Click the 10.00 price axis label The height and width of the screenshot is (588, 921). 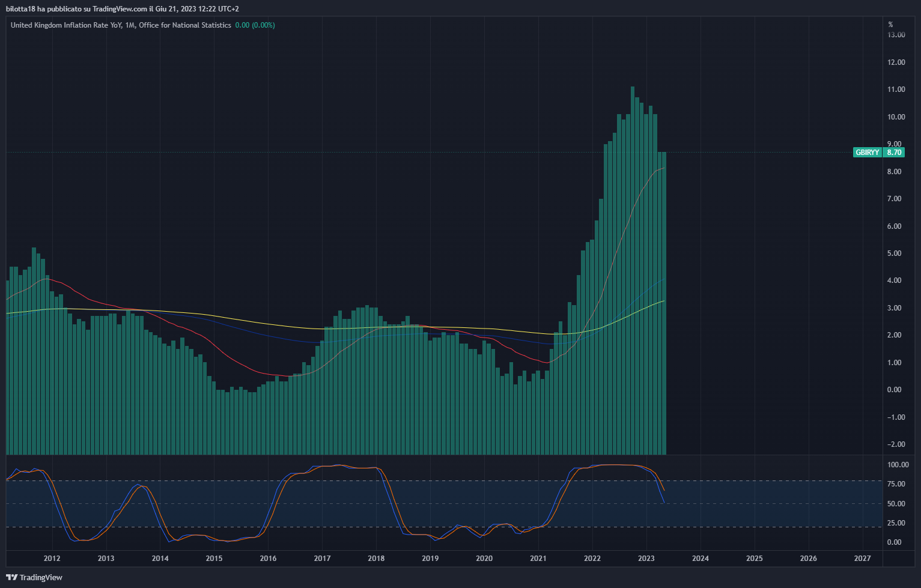(896, 117)
